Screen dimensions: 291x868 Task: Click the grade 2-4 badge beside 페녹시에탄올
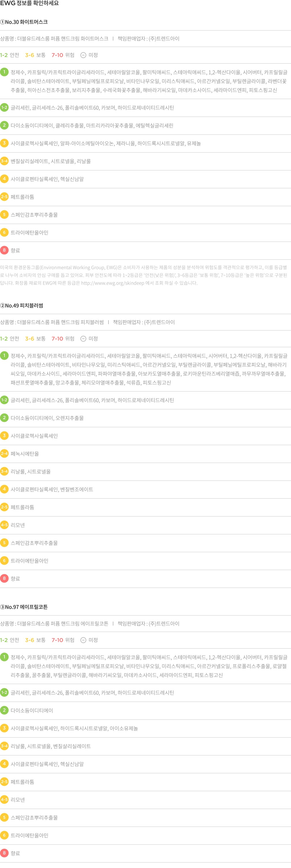[x=4, y=453]
